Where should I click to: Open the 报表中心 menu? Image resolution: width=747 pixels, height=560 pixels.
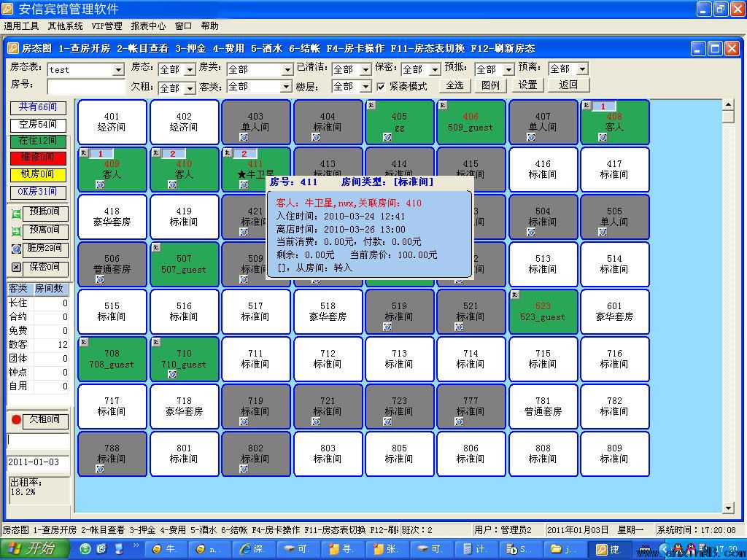148,26
